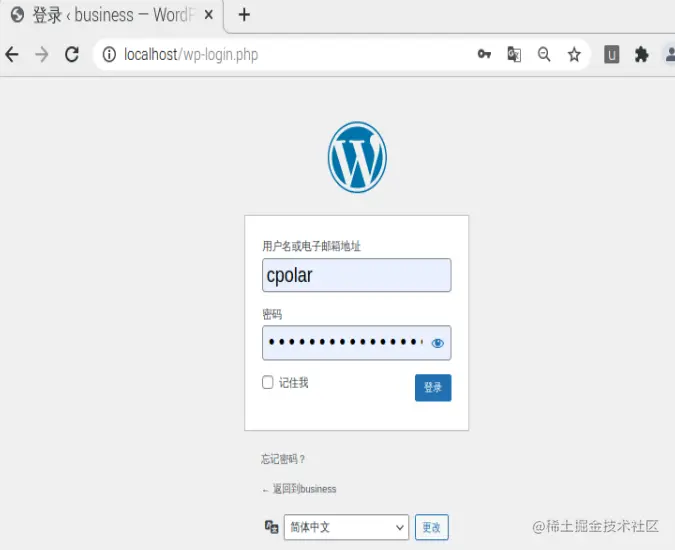Open the 忘记密码？ link
The height and width of the screenshot is (550, 675).
coord(283,459)
